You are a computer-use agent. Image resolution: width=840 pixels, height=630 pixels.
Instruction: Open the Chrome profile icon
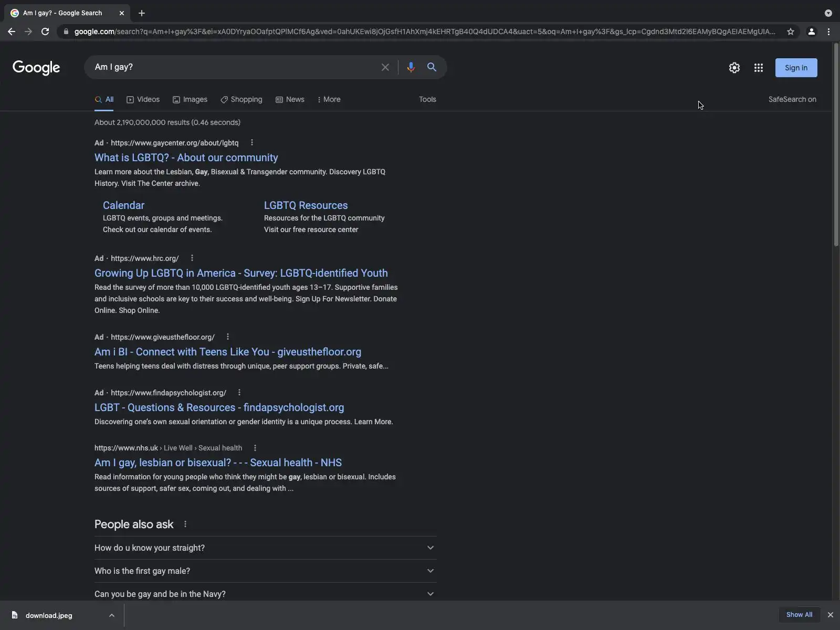[x=811, y=31]
